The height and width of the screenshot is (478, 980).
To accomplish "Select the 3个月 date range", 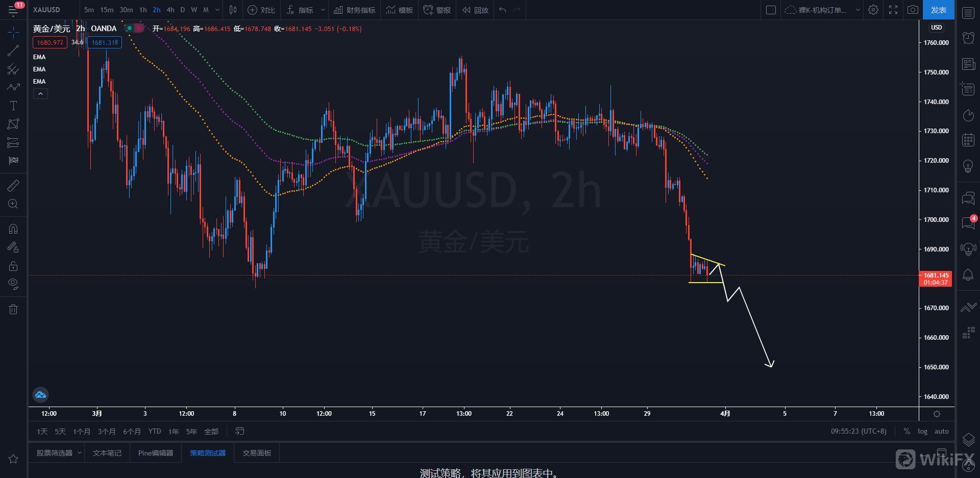I will [107, 432].
